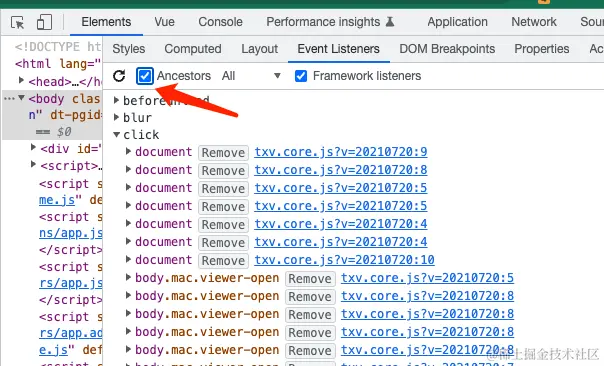Open the DOM Breakpoints pane tab
The image size is (604, 366).
click(x=447, y=49)
